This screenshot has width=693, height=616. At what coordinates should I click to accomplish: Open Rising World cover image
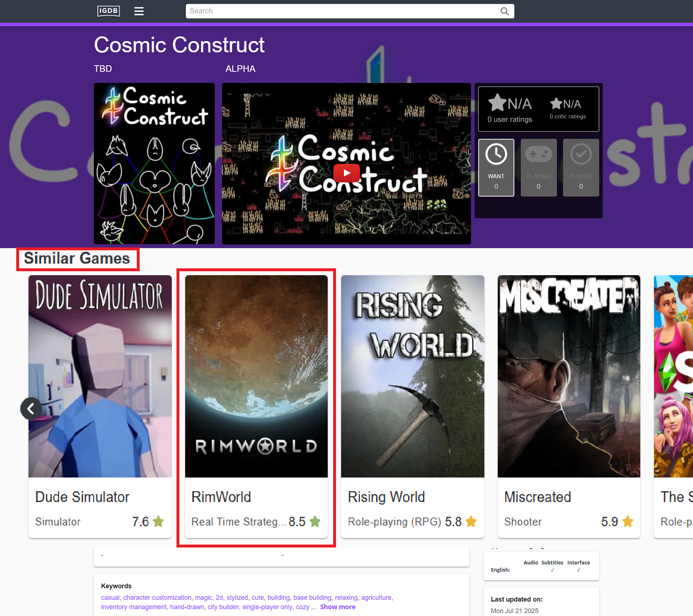point(413,376)
